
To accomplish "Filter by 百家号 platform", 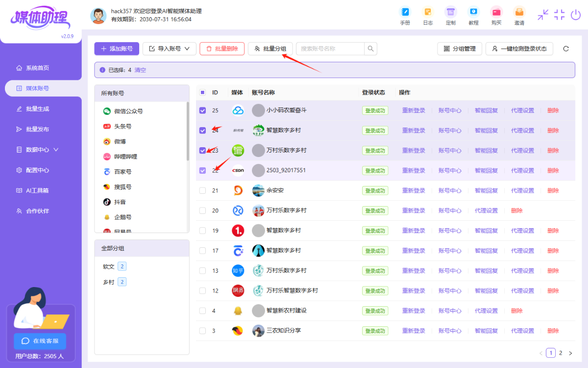I will point(117,172).
